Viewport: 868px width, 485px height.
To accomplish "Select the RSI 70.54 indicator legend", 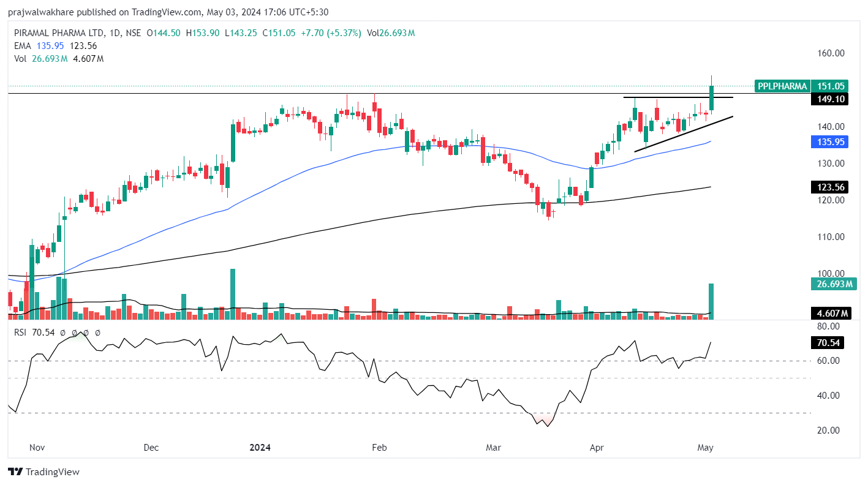I will tap(34, 333).
